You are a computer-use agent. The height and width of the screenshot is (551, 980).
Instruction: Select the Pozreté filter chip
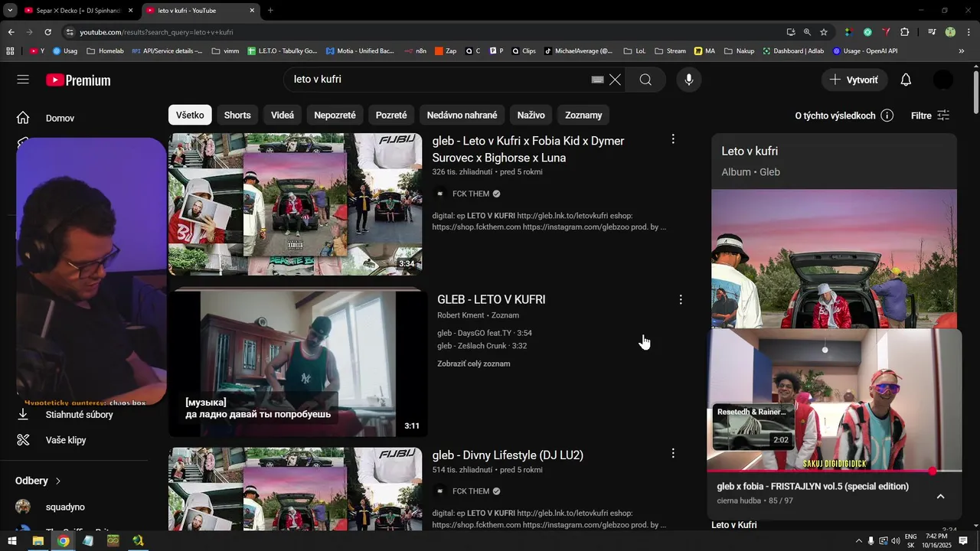pyautogui.click(x=391, y=115)
